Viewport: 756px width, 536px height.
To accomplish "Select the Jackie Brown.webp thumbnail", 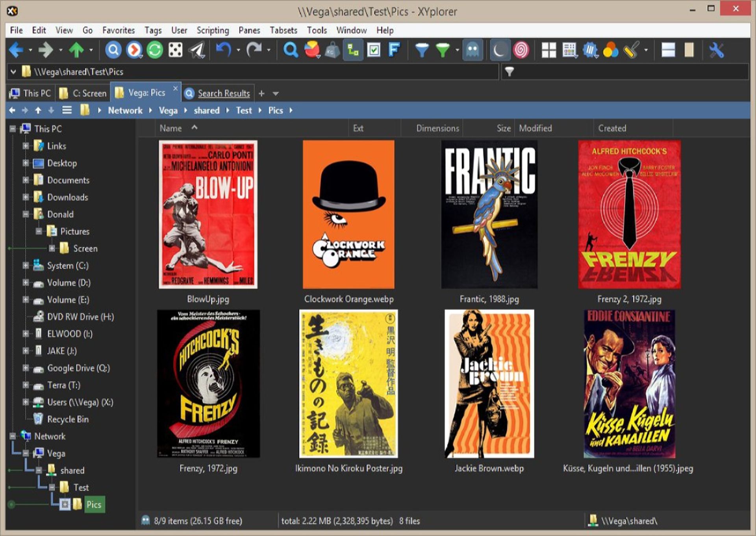I will [x=489, y=383].
